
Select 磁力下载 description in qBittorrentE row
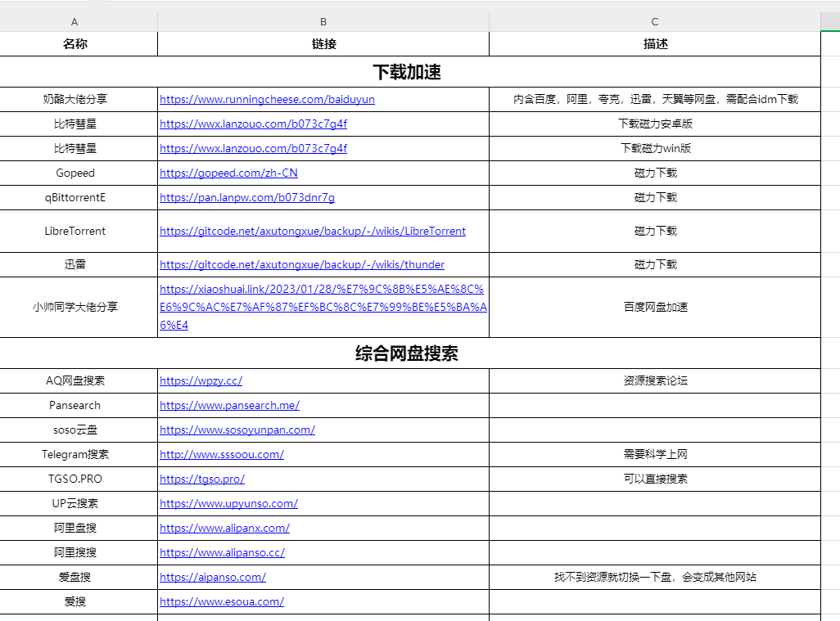click(x=655, y=197)
